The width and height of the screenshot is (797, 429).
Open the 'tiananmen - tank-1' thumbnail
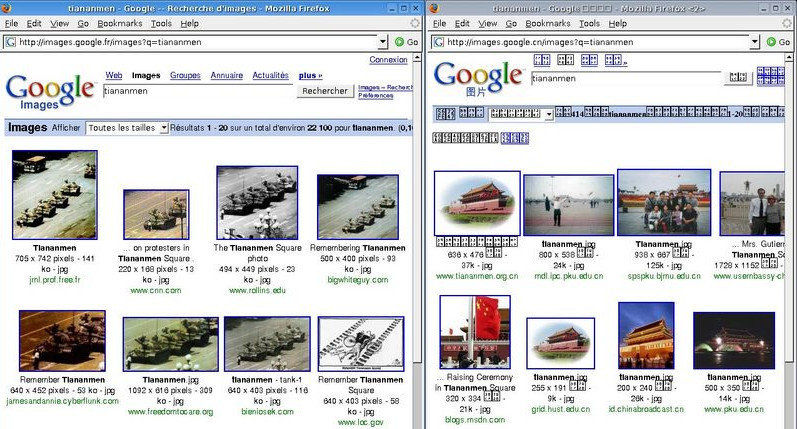pyautogui.click(x=267, y=344)
